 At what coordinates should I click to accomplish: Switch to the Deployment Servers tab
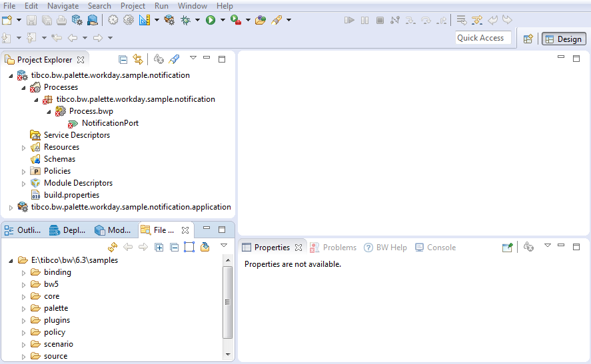tap(67, 230)
